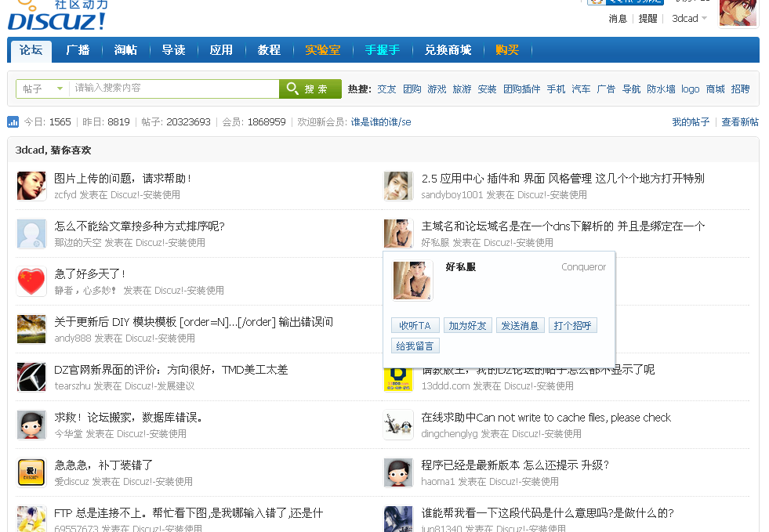Click the user avatar at top right
The image size is (769, 532).
738,13
